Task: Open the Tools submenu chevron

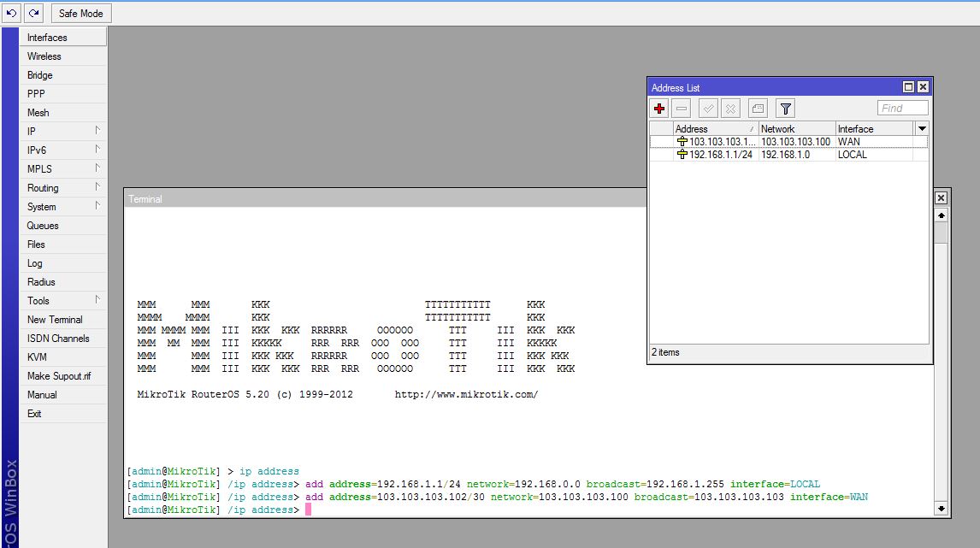Action: 99,300
